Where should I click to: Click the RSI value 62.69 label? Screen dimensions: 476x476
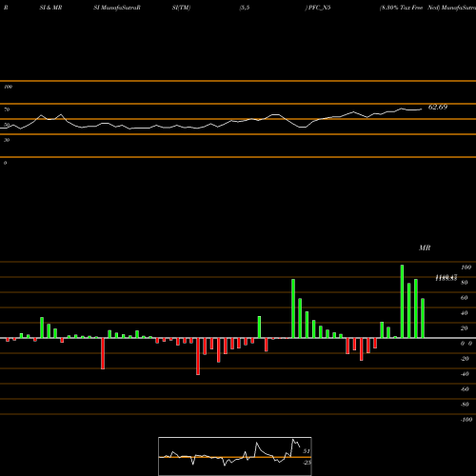coord(438,107)
